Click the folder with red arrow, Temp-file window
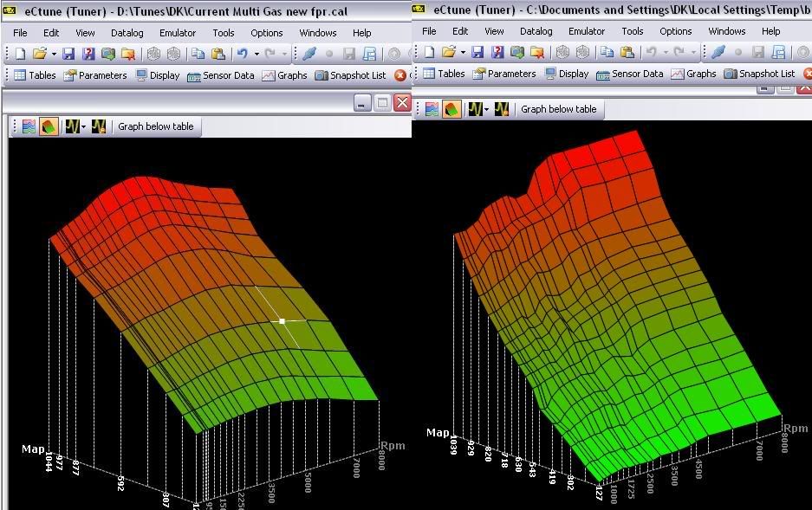 tap(536, 52)
